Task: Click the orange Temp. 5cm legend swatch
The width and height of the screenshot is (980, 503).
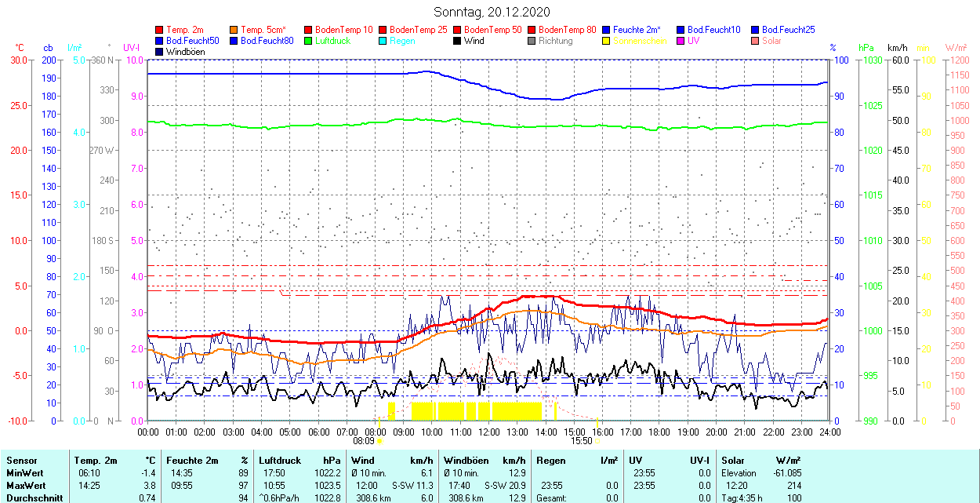Action: coord(234,30)
